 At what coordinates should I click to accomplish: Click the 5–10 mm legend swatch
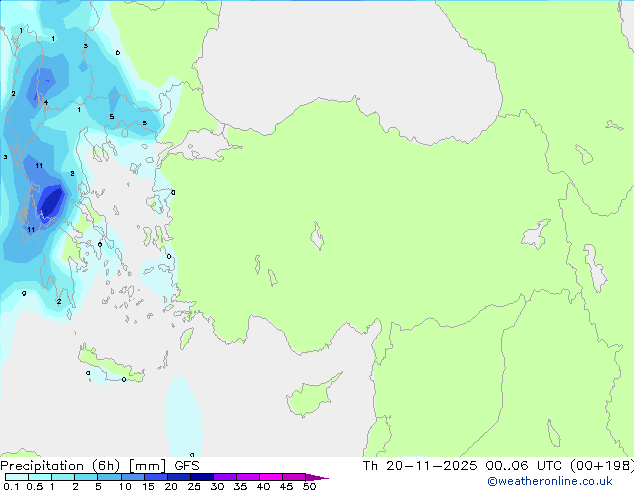click(109, 477)
